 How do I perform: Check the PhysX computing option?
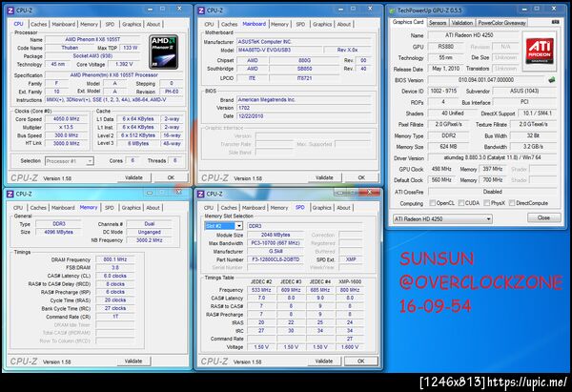[x=486, y=203]
